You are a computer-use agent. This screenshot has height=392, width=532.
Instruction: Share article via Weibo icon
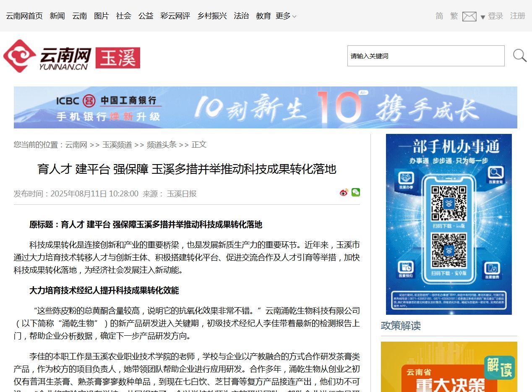pos(344,193)
